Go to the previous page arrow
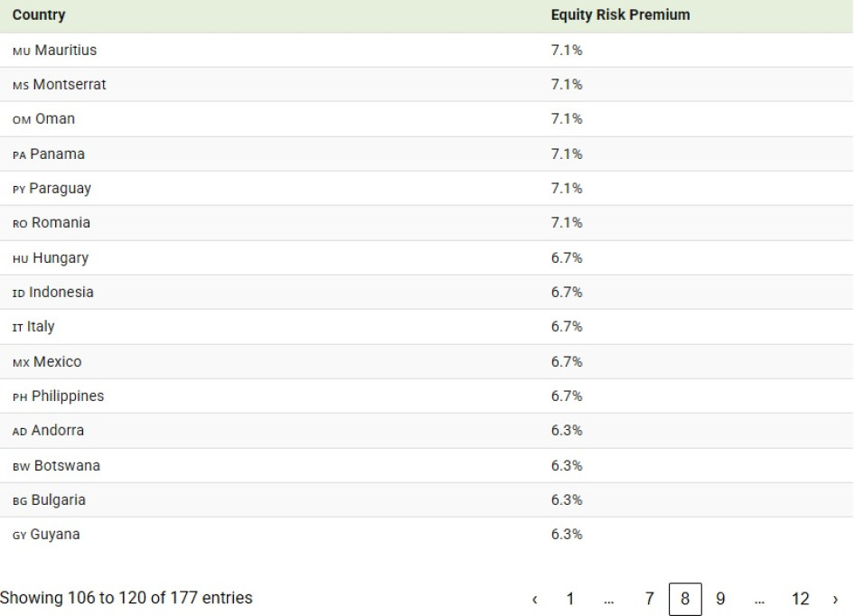855x616 pixels. click(x=535, y=599)
